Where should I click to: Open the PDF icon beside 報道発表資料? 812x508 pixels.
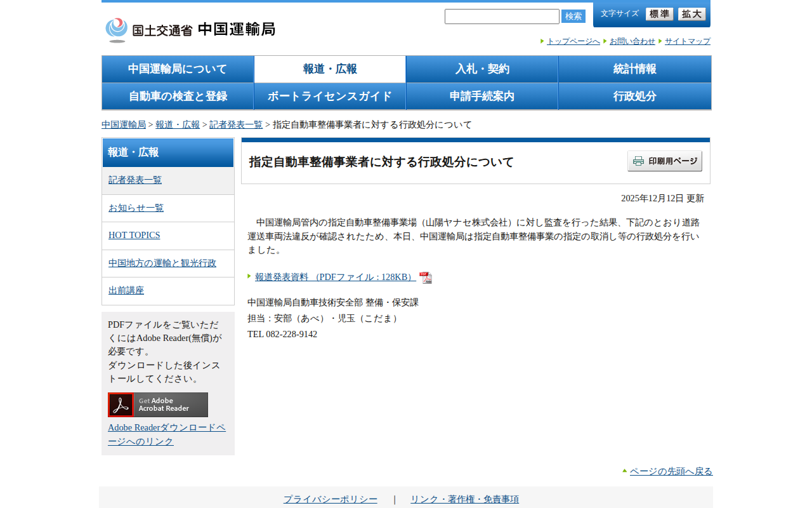(x=426, y=277)
